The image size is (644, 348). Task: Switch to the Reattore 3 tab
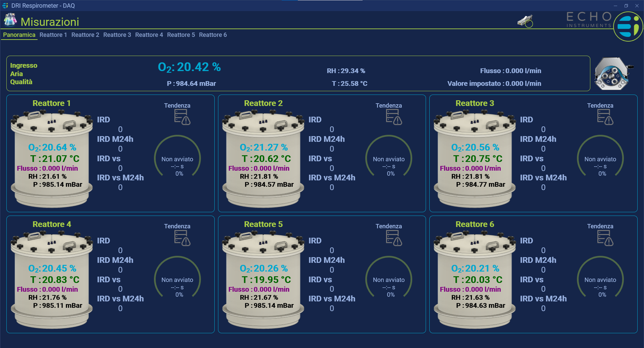[117, 35]
